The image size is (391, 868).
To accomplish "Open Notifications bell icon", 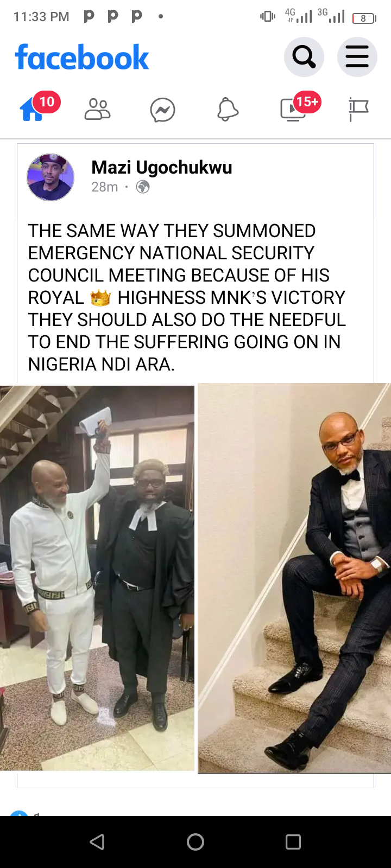I will pos(228,110).
